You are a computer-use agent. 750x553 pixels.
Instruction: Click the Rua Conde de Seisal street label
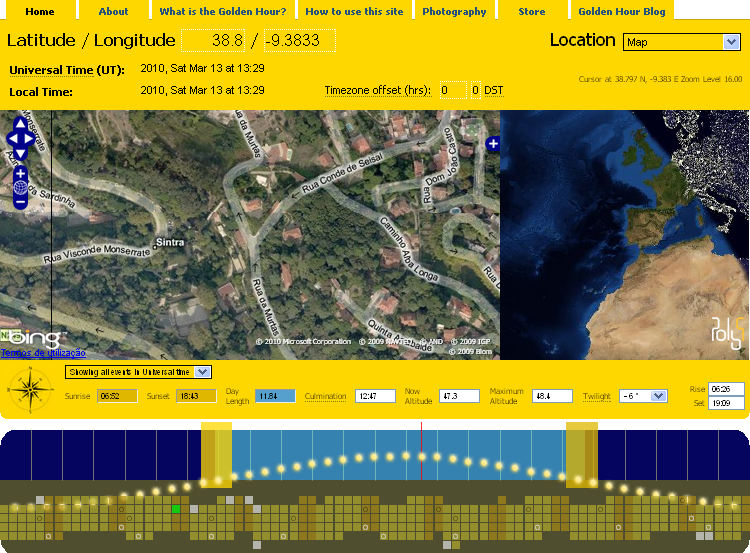[342, 172]
